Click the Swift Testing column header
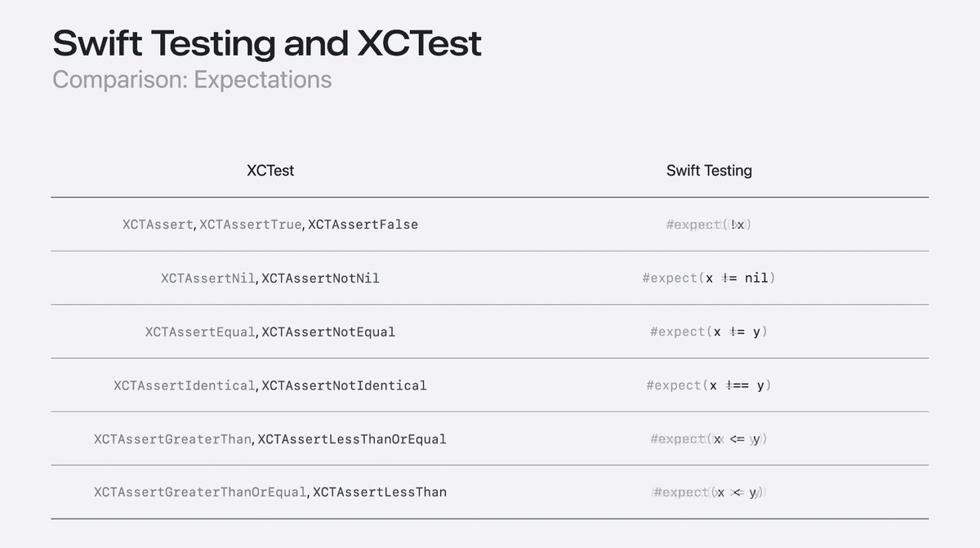 click(709, 171)
